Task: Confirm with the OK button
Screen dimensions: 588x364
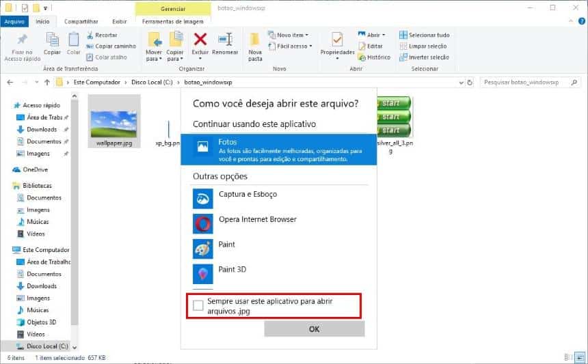Action: 315,328
